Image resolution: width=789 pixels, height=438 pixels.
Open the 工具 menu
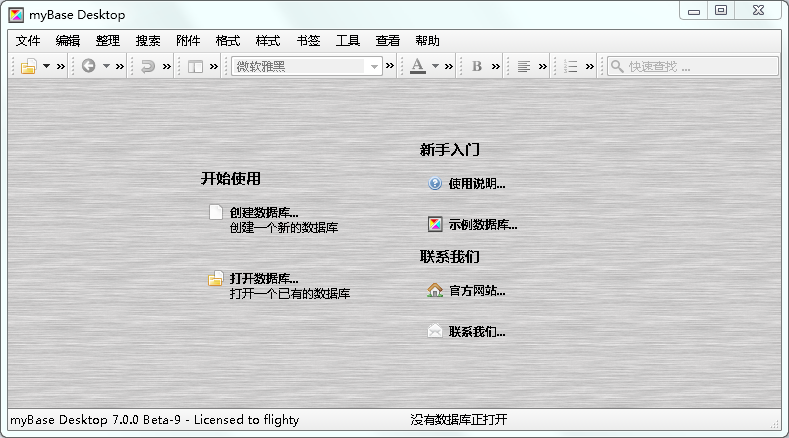(x=348, y=41)
